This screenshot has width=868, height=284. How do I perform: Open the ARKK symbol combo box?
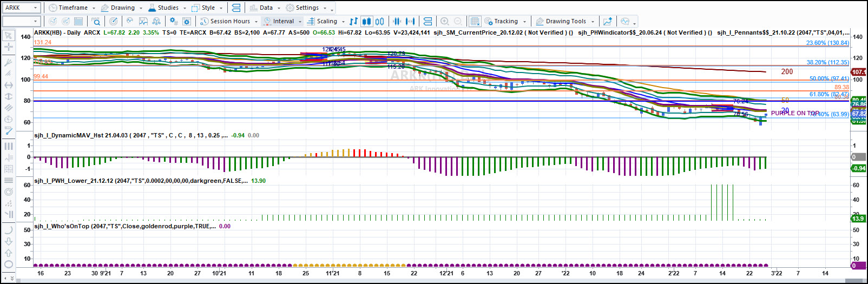point(22,8)
